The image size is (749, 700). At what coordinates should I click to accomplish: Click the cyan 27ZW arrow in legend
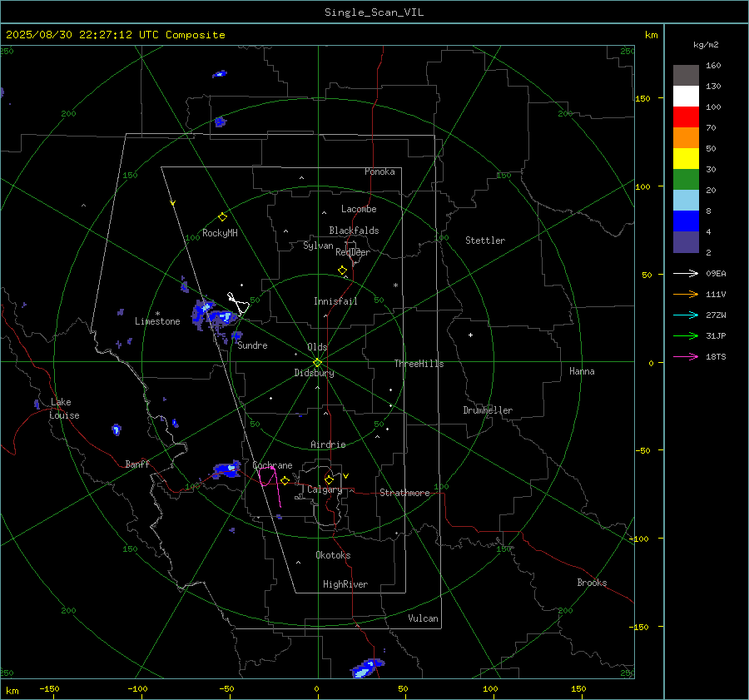(x=686, y=315)
